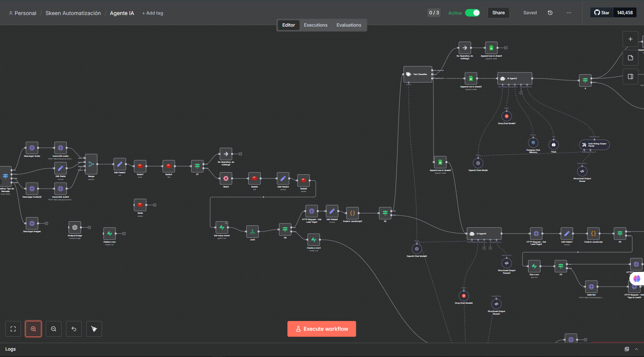Open the Skeen Automatización breadcrumb
The width and height of the screenshot is (644, 357).
click(73, 13)
